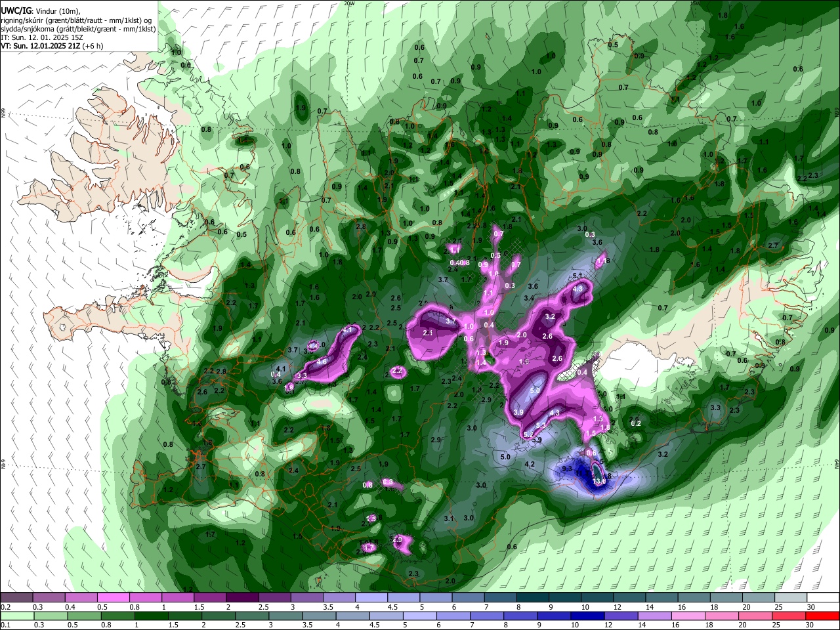Click the "0.2" label in the upper legend row
The width and height of the screenshot is (840, 630).
coord(5,607)
